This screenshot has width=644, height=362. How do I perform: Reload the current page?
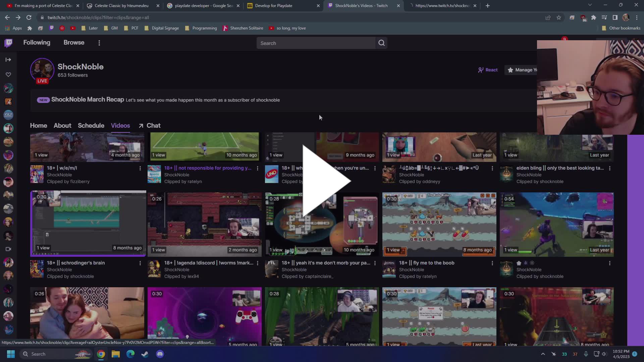pyautogui.click(x=29, y=17)
